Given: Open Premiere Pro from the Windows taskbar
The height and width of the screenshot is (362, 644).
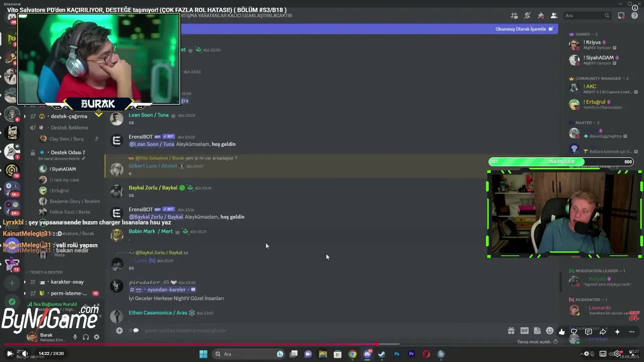Looking at the screenshot, I should pyautogui.click(x=411, y=354).
